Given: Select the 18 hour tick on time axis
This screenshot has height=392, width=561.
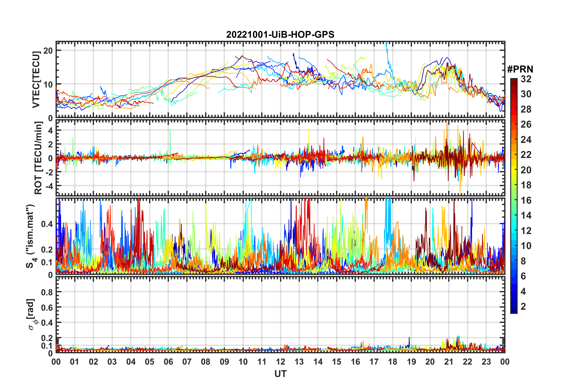Looking at the screenshot, I should [x=393, y=362].
